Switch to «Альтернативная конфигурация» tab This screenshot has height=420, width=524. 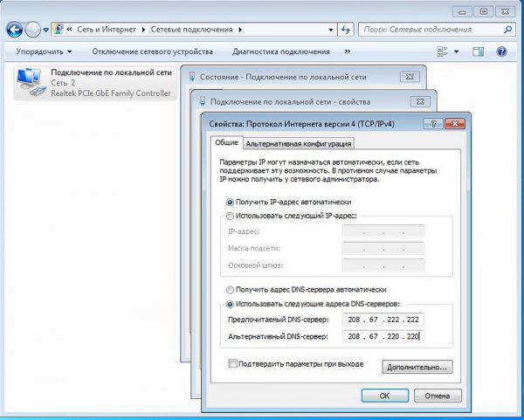pyautogui.click(x=299, y=144)
